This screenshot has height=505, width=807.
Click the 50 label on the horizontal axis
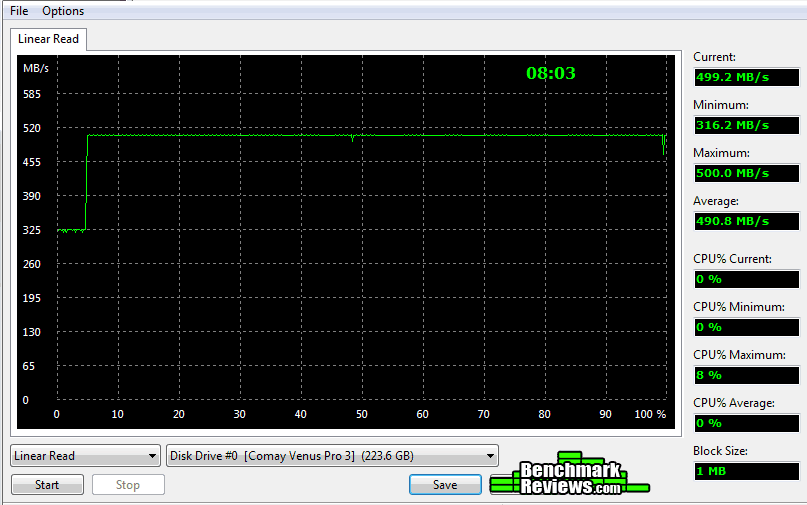pyautogui.click(x=362, y=414)
